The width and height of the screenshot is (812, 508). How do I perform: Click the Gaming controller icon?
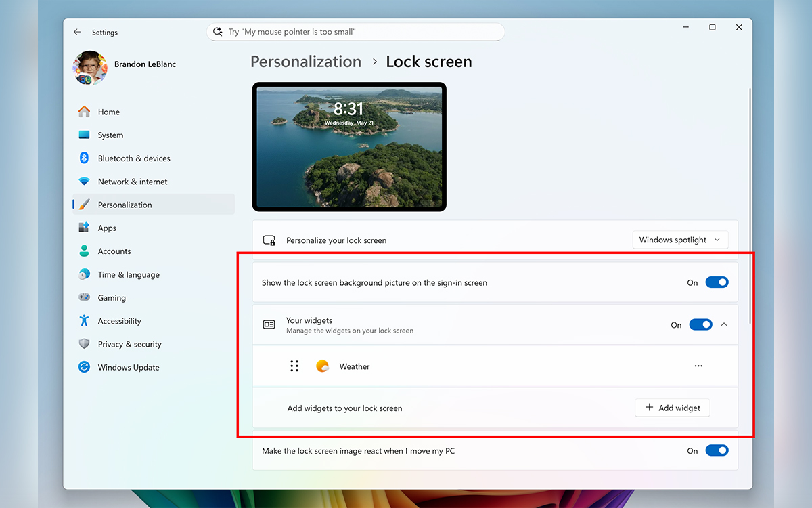click(x=84, y=297)
